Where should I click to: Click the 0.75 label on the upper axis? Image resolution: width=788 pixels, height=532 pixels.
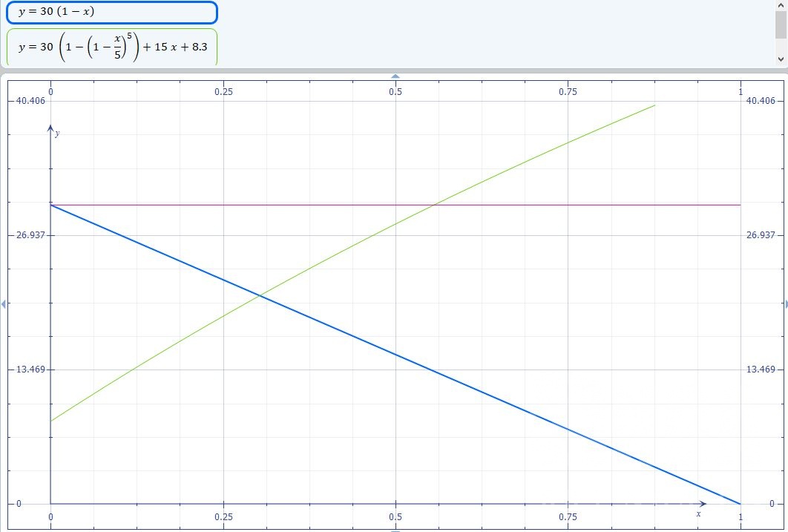click(x=568, y=92)
